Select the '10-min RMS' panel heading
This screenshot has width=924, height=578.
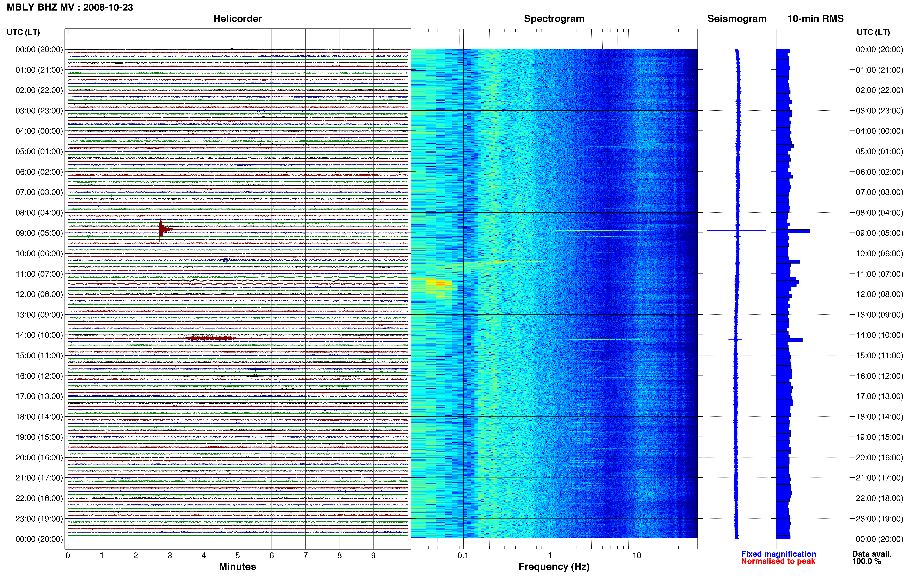click(815, 19)
